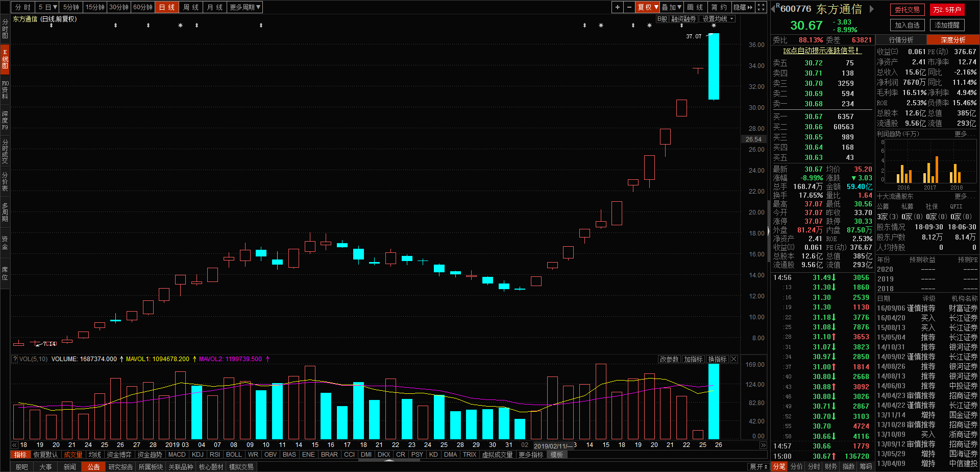Click 加入自选 button

coord(907,25)
